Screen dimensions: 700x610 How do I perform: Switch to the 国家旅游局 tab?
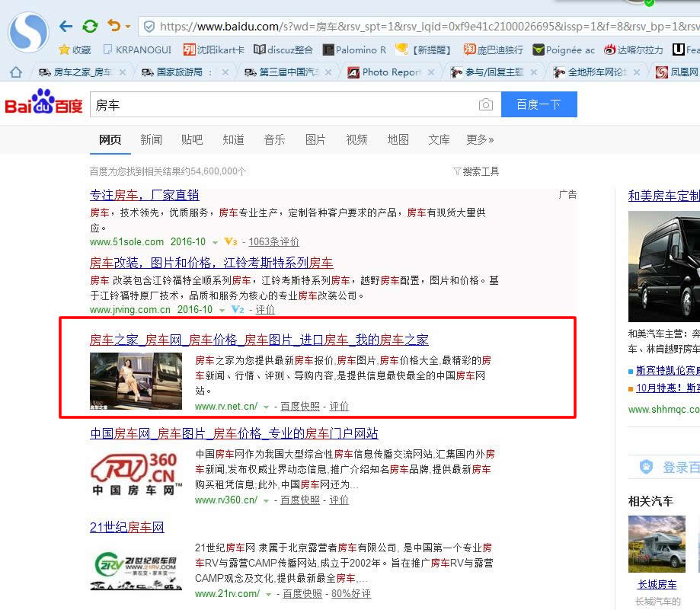(x=178, y=72)
